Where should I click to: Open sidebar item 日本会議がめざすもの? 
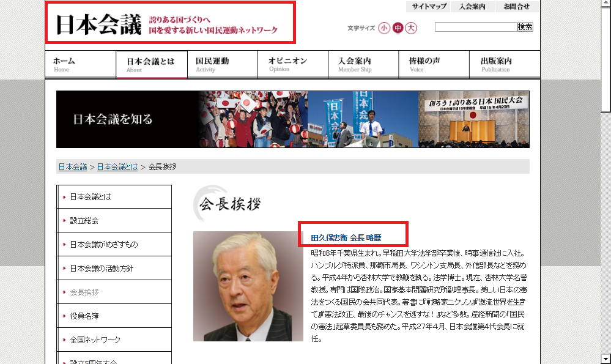pyautogui.click(x=114, y=244)
